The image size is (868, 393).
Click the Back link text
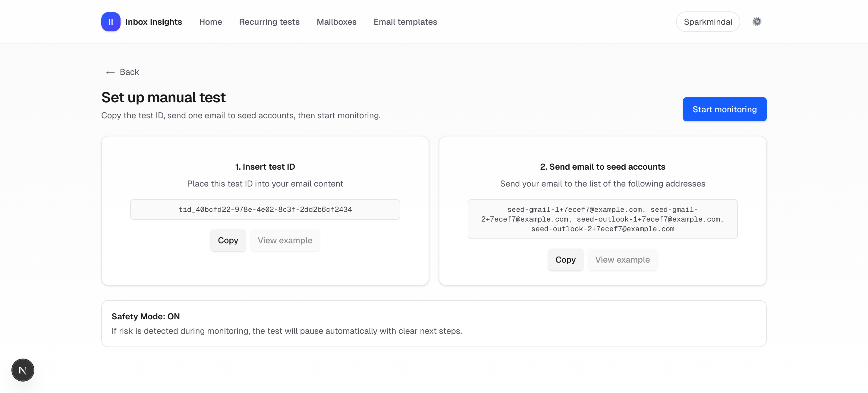coord(129,72)
